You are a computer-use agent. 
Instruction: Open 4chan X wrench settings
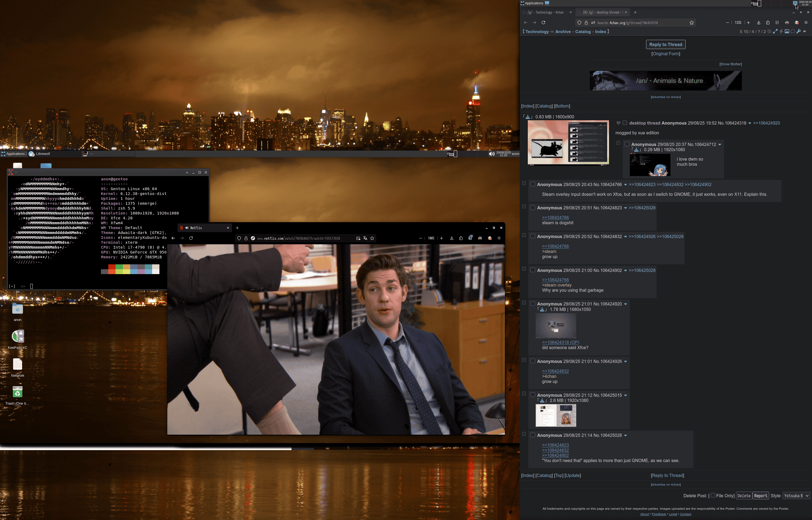pos(798,31)
